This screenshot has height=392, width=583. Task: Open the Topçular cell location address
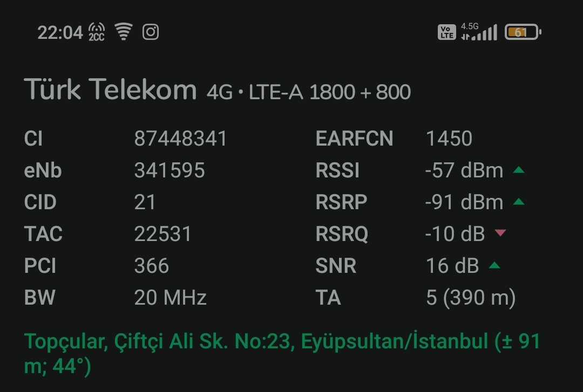282,353
